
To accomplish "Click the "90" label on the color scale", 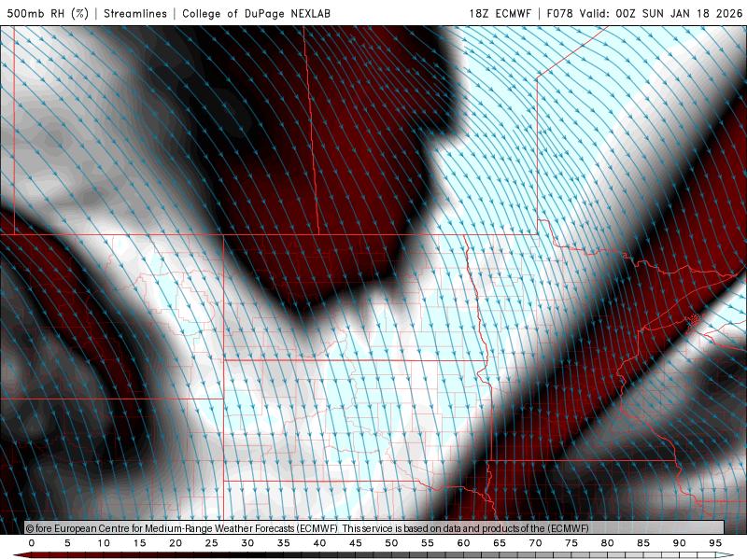I will [x=679, y=543].
